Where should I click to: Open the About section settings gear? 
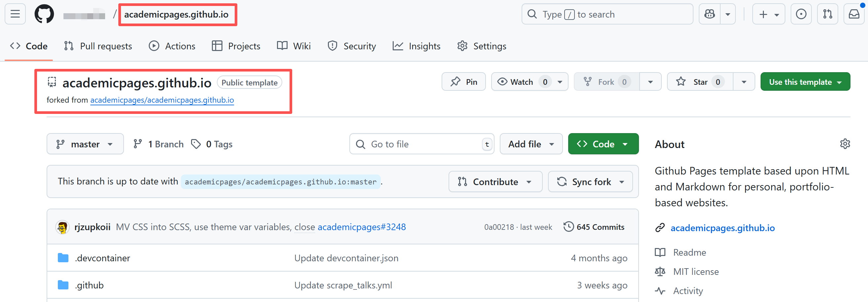click(845, 144)
